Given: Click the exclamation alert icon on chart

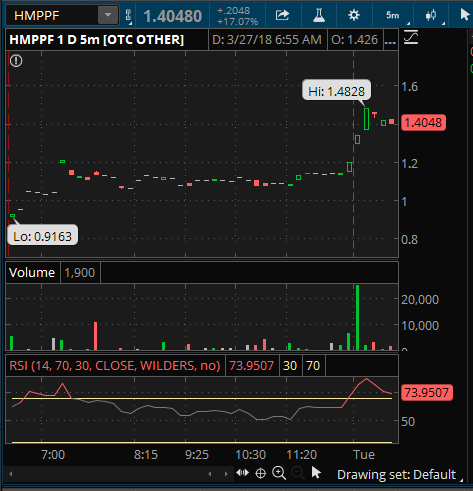Looking at the screenshot, I should click(16, 61).
